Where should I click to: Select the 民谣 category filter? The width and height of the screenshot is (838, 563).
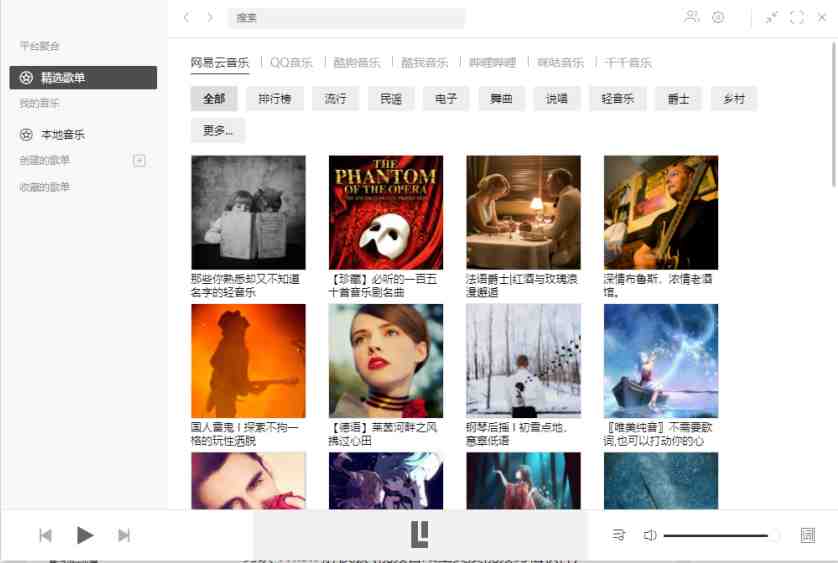pos(391,98)
